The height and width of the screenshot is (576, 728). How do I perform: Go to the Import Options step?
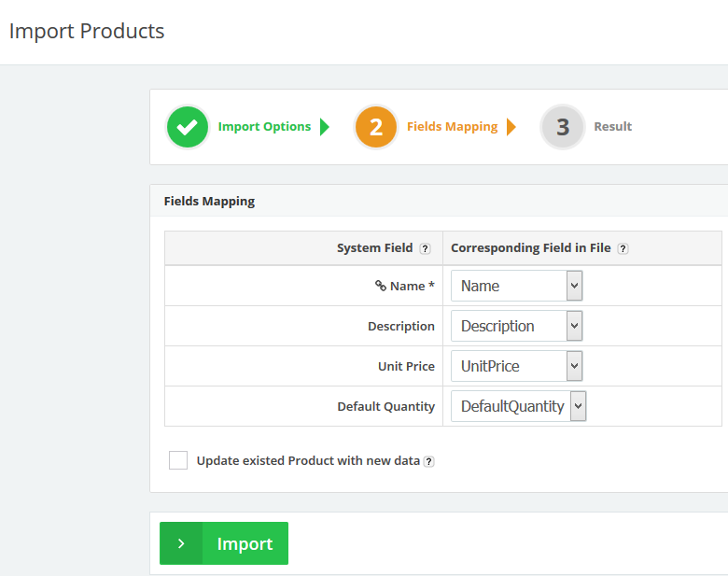coord(264,127)
